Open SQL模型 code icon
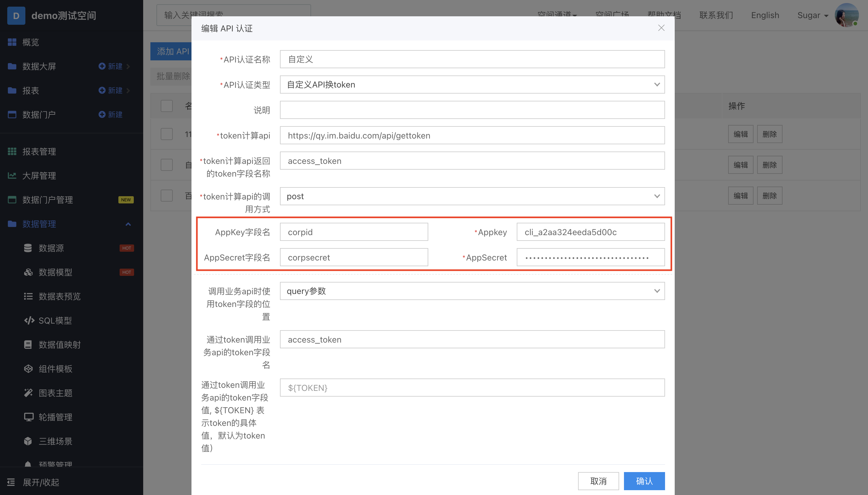868x495 pixels. point(29,321)
